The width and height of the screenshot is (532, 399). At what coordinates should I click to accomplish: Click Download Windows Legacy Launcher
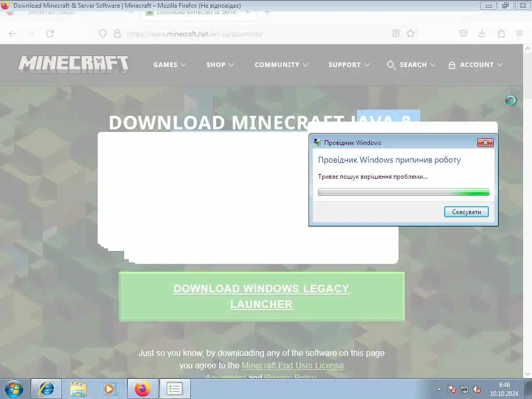[x=262, y=296]
